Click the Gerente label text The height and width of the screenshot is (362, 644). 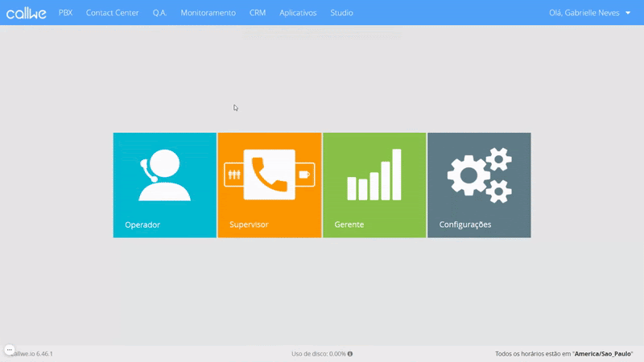(349, 224)
